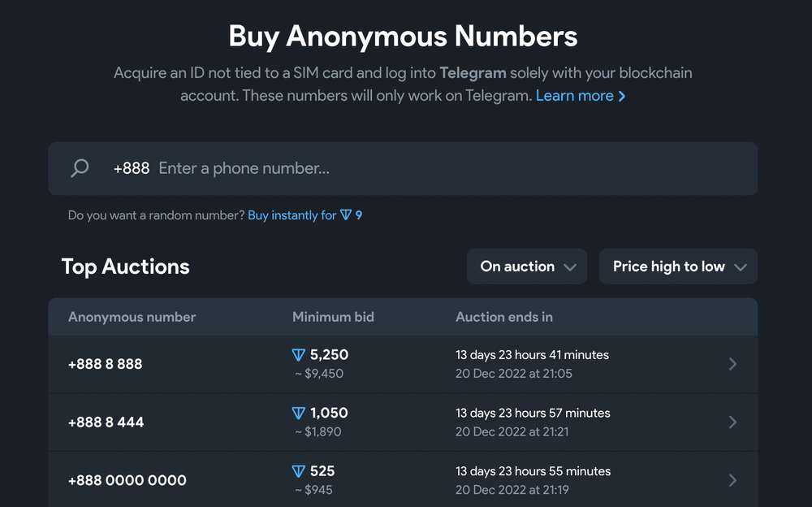Select the +888 8 888 number

(105, 364)
